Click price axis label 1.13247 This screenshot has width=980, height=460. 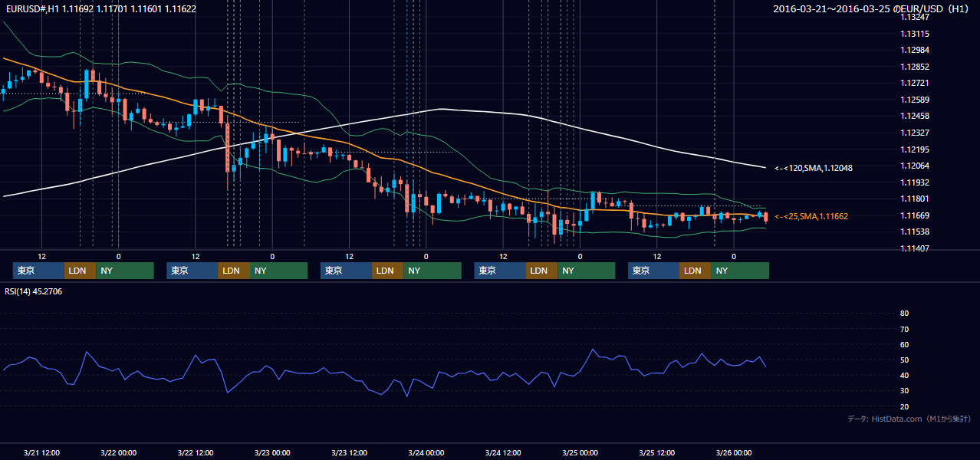click(x=915, y=17)
